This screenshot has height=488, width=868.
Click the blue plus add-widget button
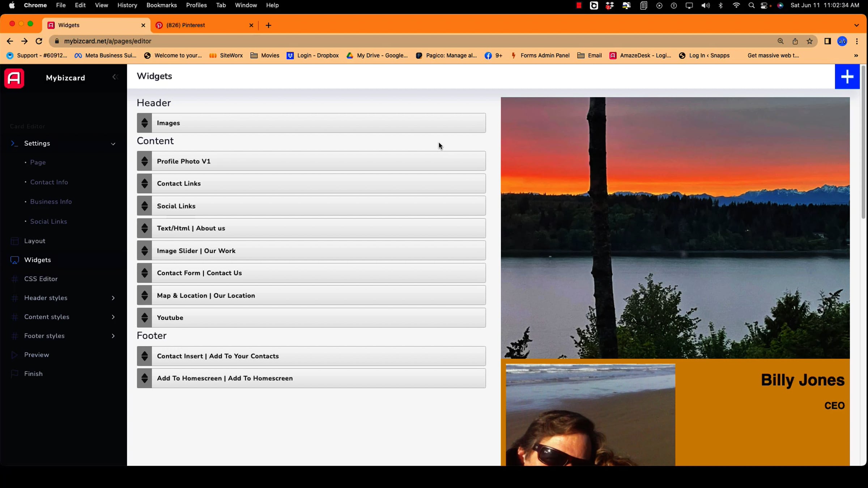[x=847, y=77]
